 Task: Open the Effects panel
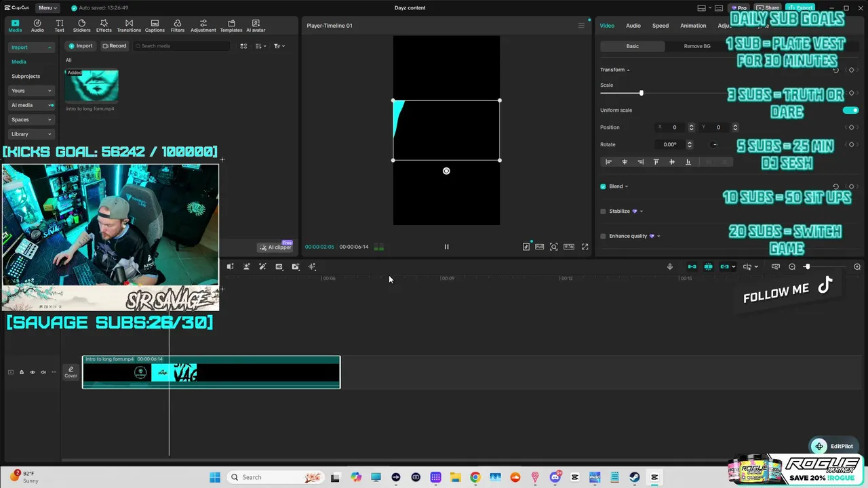coord(104,26)
